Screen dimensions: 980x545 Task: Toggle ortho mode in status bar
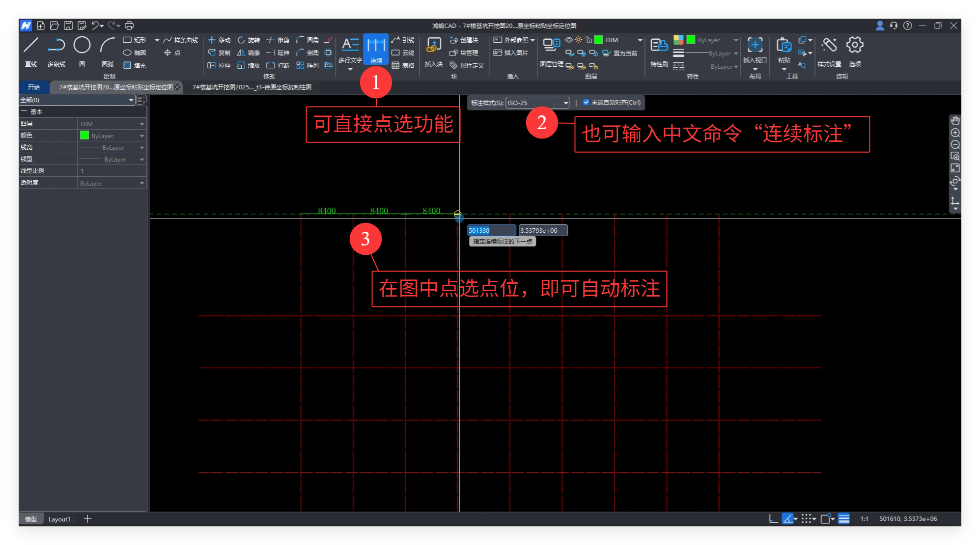(773, 519)
